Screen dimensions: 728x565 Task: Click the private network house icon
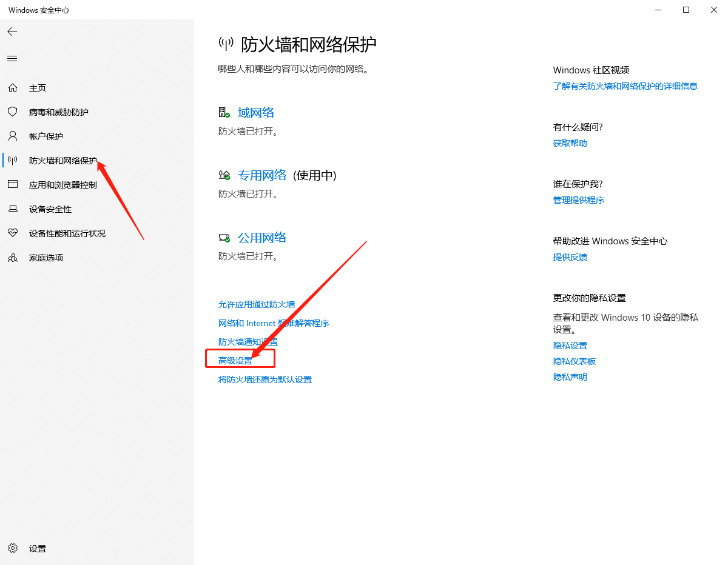pyautogui.click(x=224, y=175)
